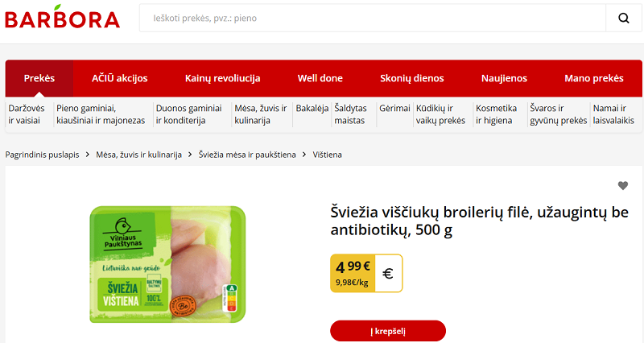Open the AČIŪ akcijos tab
Viewport: 644px width, 343px height.
coord(119,78)
